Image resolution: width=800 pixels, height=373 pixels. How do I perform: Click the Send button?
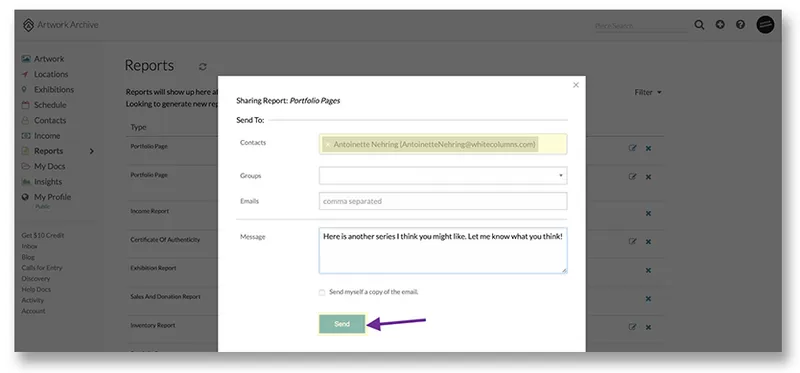click(x=342, y=324)
